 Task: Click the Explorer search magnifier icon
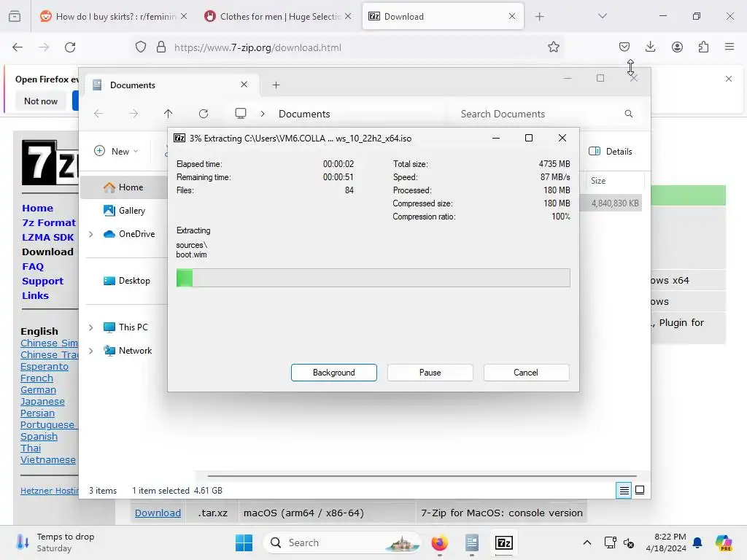point(628,114)
